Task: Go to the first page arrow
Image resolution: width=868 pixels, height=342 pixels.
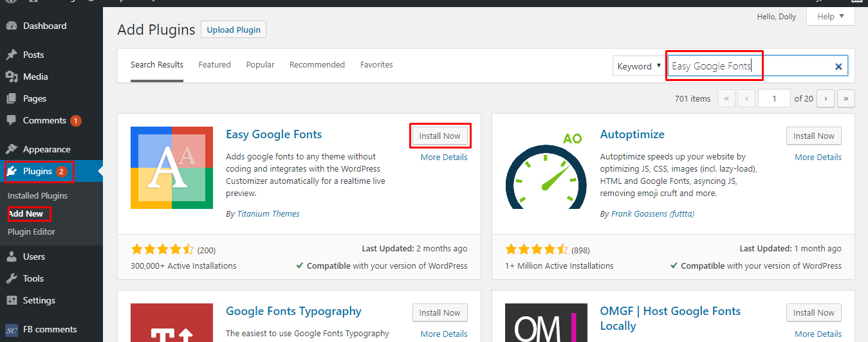Action: coord(726,98)
